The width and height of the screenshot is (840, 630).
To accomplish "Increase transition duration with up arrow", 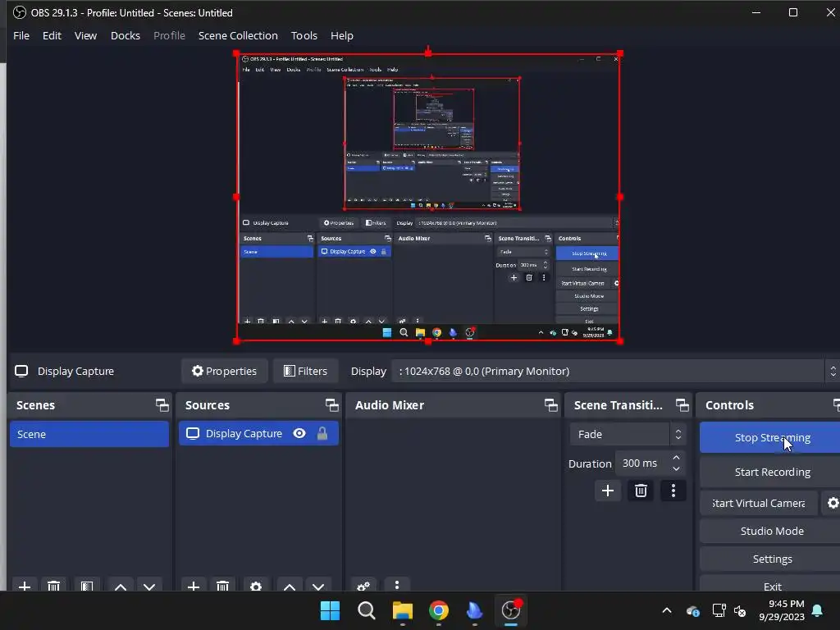I will [676, 458].
